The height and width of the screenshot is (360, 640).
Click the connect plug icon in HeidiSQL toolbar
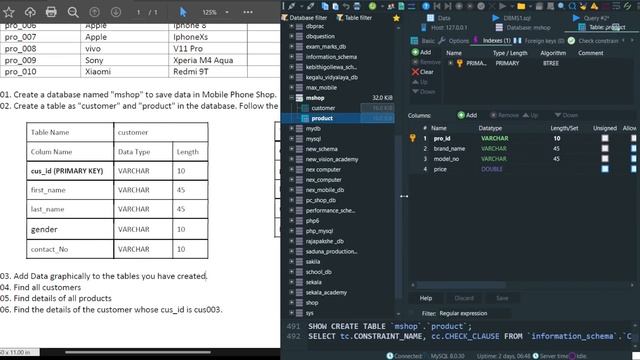pos(291,6)
